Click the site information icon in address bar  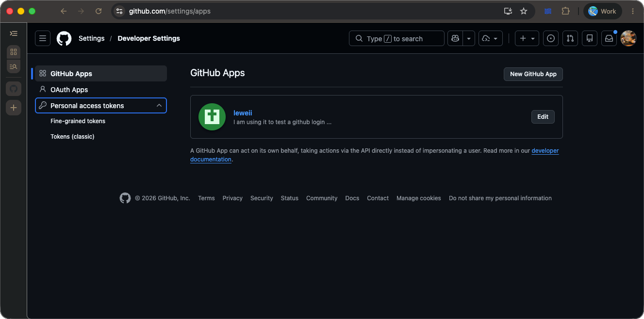point(120,11)
